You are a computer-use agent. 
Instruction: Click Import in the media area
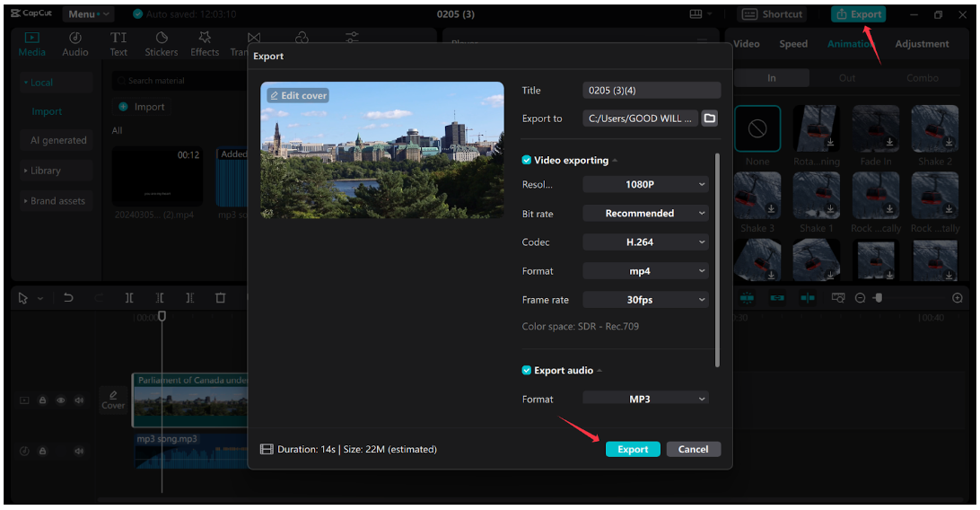[x=142, y=107]
